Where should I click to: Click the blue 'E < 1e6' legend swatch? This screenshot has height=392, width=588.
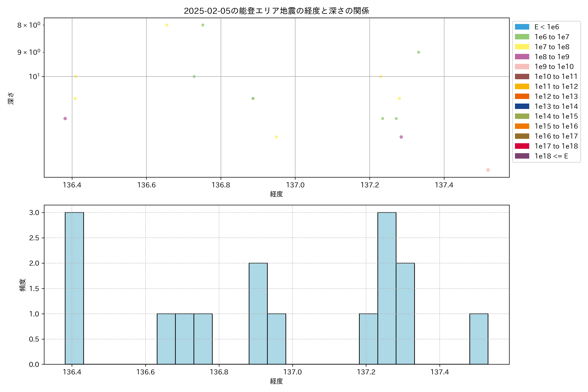(x=522, y=27)
